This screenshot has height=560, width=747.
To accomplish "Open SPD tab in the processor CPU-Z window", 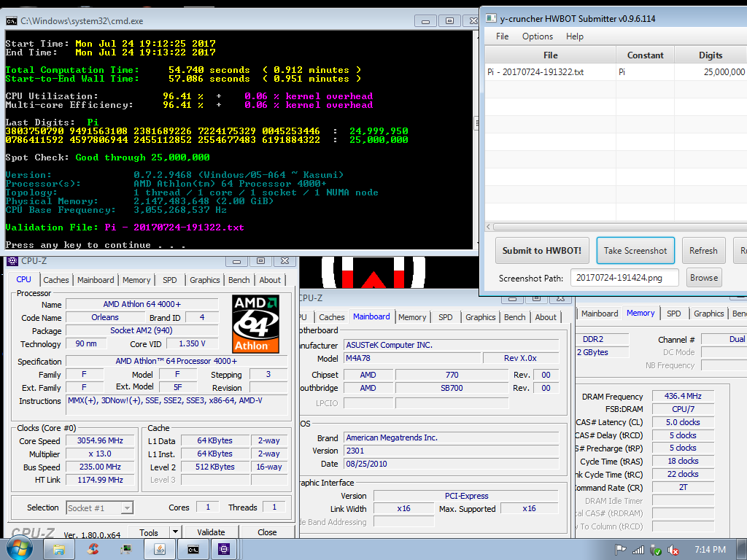I will 169,280.
